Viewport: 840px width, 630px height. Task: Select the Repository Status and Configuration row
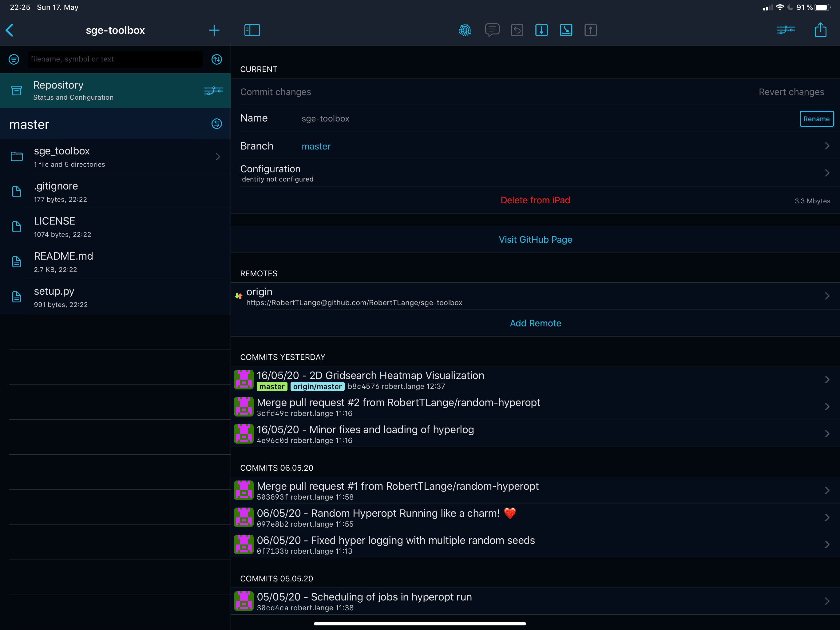pyautogui.click(x=115, y=90)
